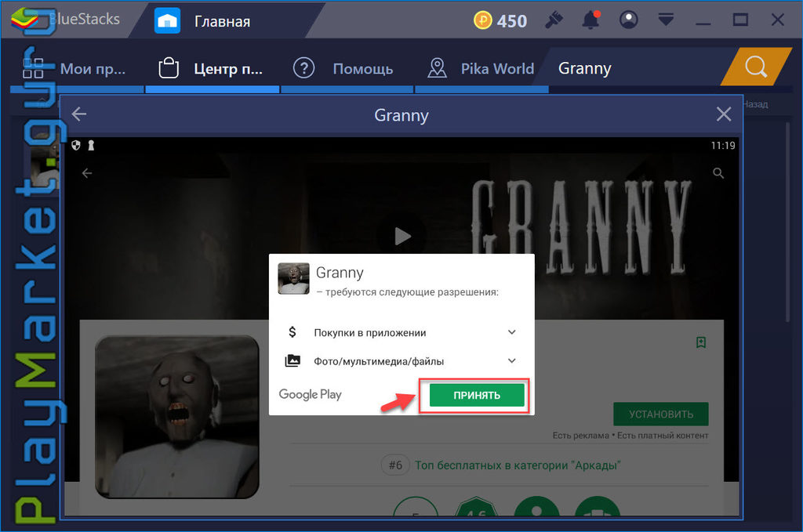Click the УСТАНОВИТЬ install button
The image size is (803, 532).
coord(660,414)
